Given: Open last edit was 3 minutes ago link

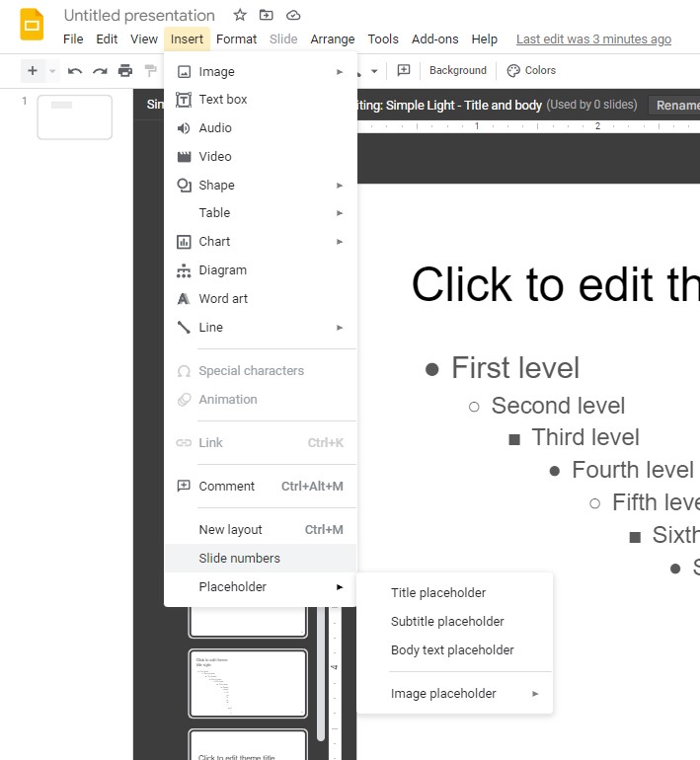Looking at the screenshot, I should (593, 39).
